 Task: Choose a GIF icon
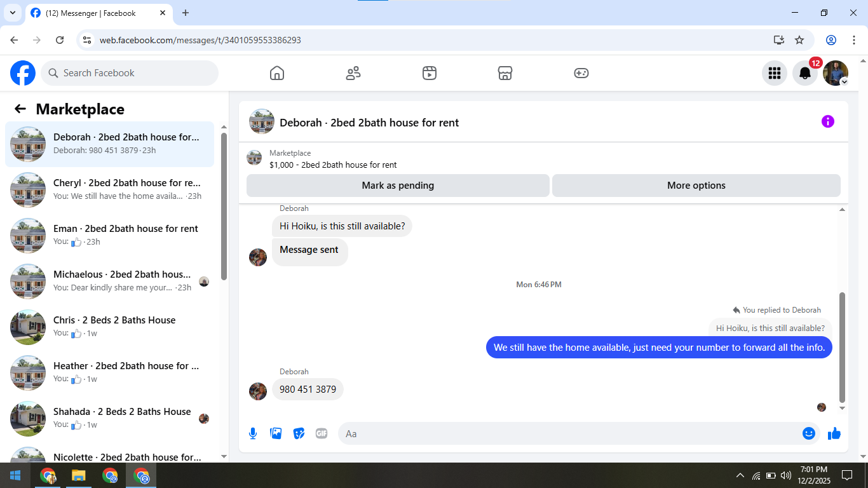click(x=322, y=433)
